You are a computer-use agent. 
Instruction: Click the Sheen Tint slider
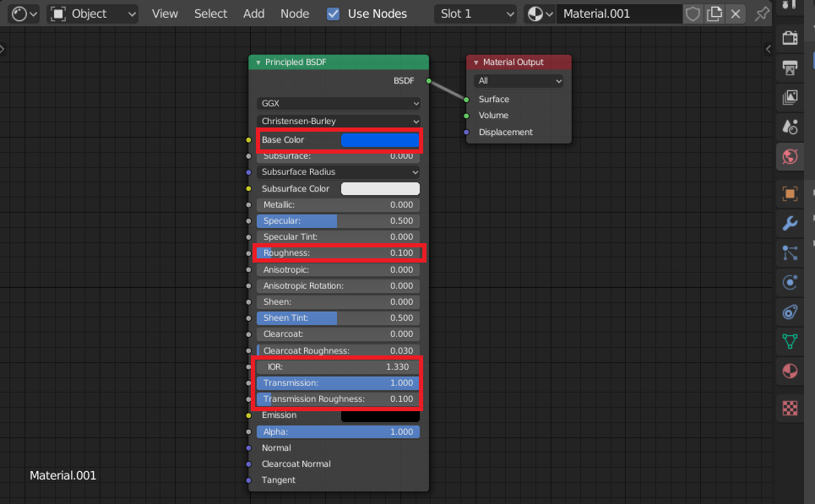click(x=339, y=318)
